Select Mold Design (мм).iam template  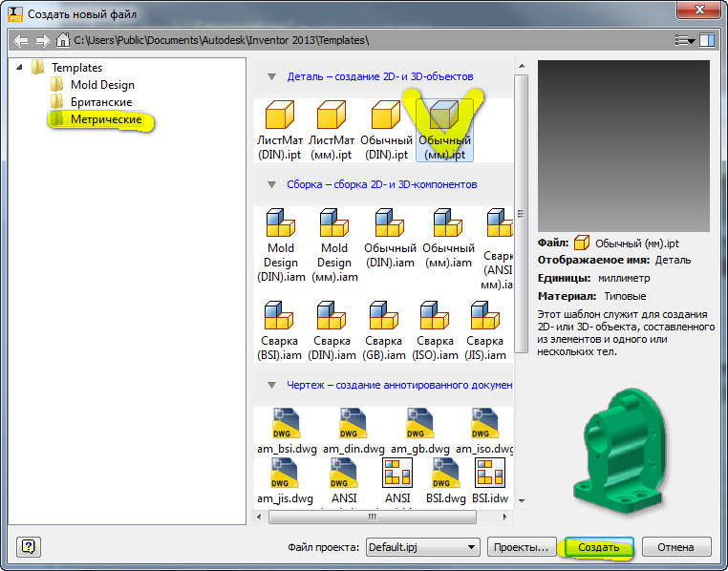point(334,245)
